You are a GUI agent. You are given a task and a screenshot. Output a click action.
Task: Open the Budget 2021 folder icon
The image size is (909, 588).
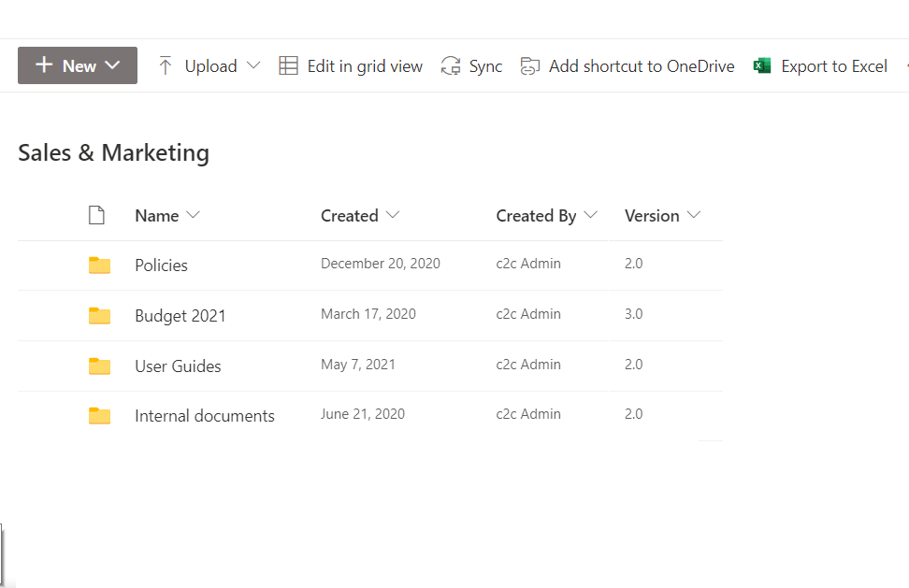pos(99,315)
